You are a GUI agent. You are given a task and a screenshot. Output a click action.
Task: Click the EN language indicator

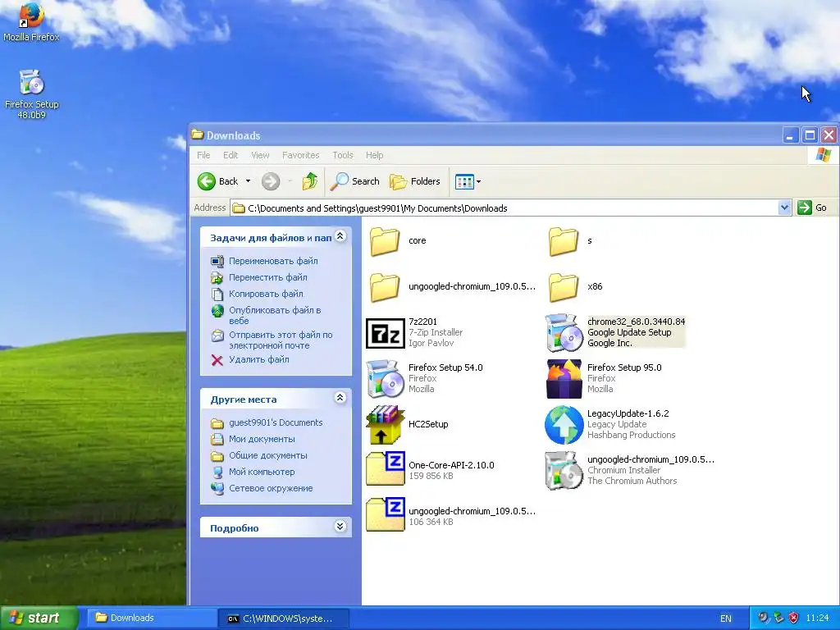[726, 619]
